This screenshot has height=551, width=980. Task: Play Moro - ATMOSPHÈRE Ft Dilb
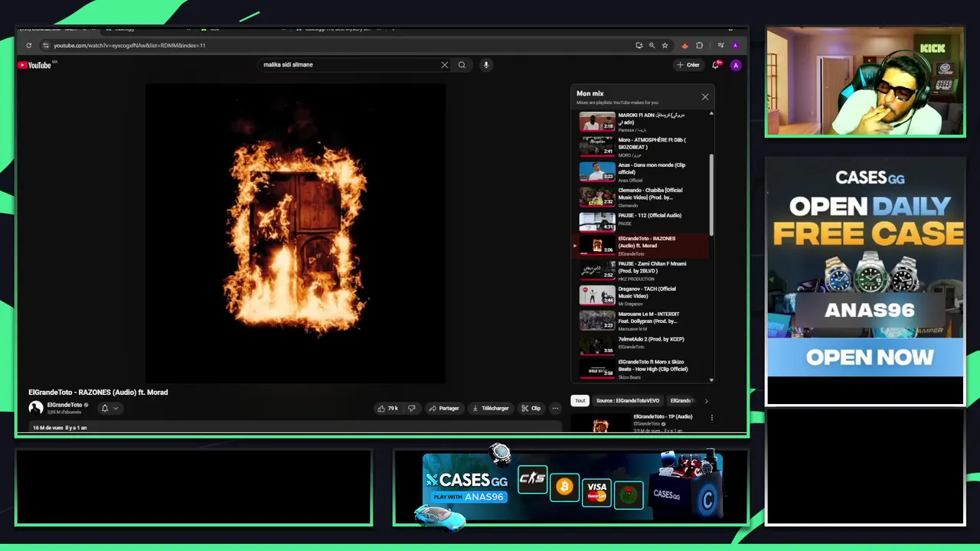(x=642, y=147)
